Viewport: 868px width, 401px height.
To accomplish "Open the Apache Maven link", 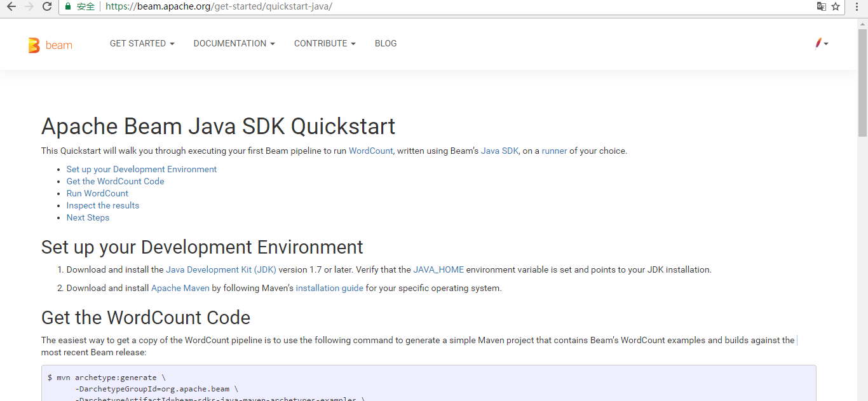I will [180, 288].
